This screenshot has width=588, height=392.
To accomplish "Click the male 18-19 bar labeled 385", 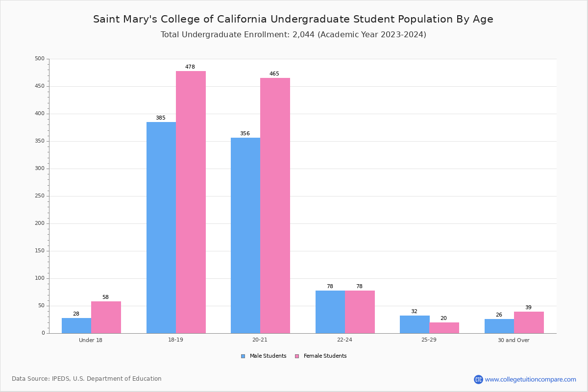I will [x=161, y=227].
